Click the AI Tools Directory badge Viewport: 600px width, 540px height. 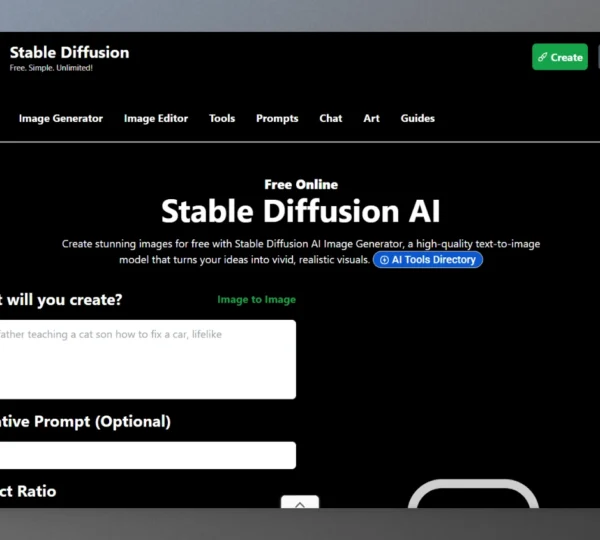click(428, 260)
